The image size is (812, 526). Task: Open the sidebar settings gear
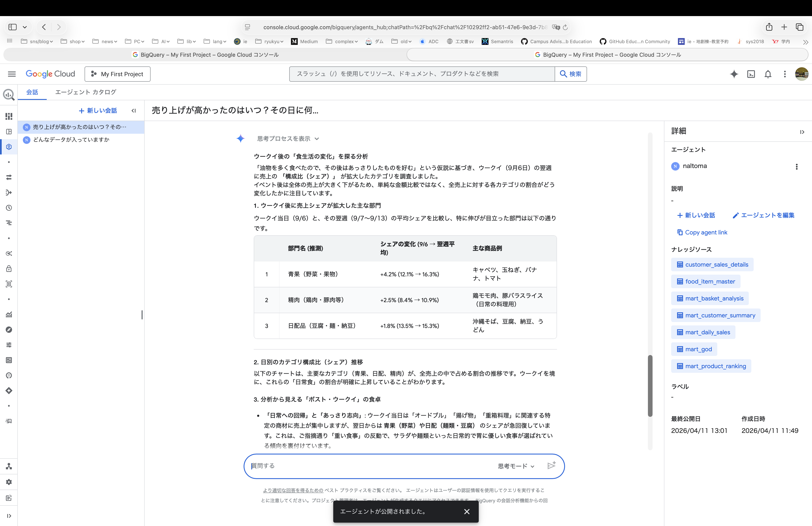pos(8,482)
